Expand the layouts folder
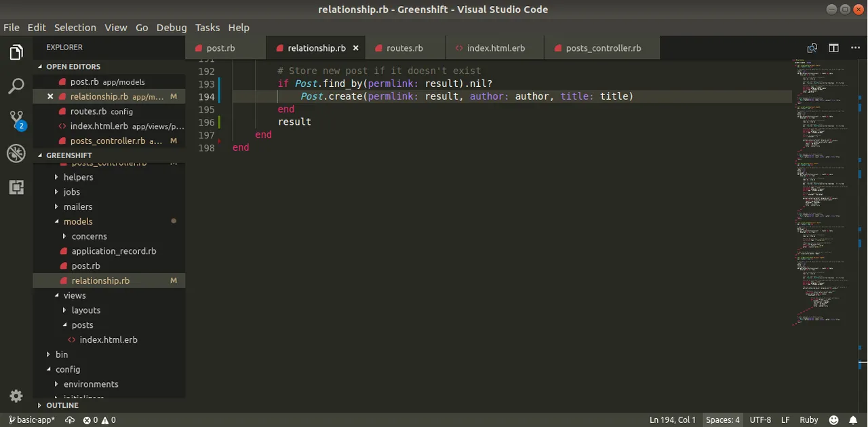Screen dimensions: 868x427 pyautogui.click(x=65, y=310)
